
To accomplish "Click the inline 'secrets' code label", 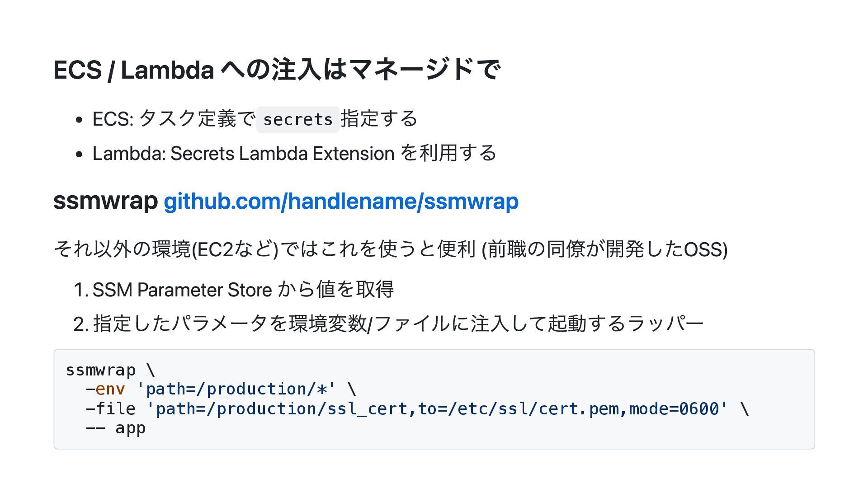I will tap(298, 120).
